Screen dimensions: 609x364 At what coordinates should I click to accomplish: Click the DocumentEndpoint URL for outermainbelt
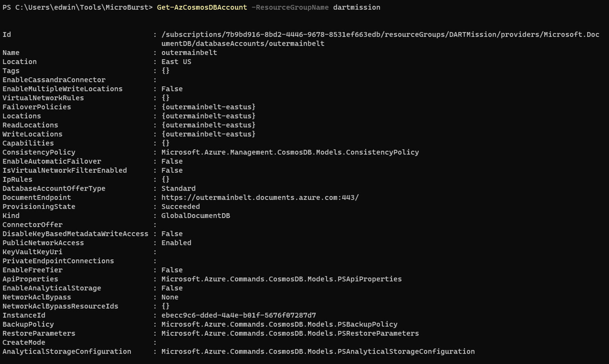tap(260, 198)
